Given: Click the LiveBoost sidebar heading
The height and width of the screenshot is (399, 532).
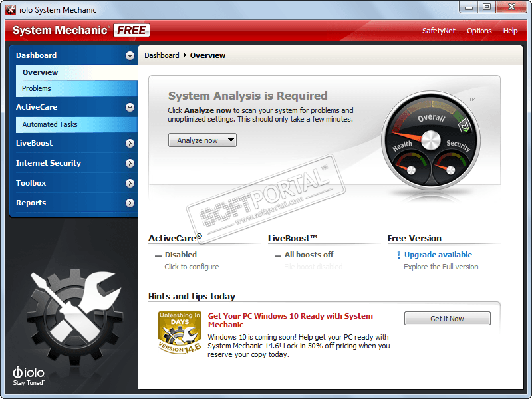Looking at the screenshot, I should tap(35, 143).
